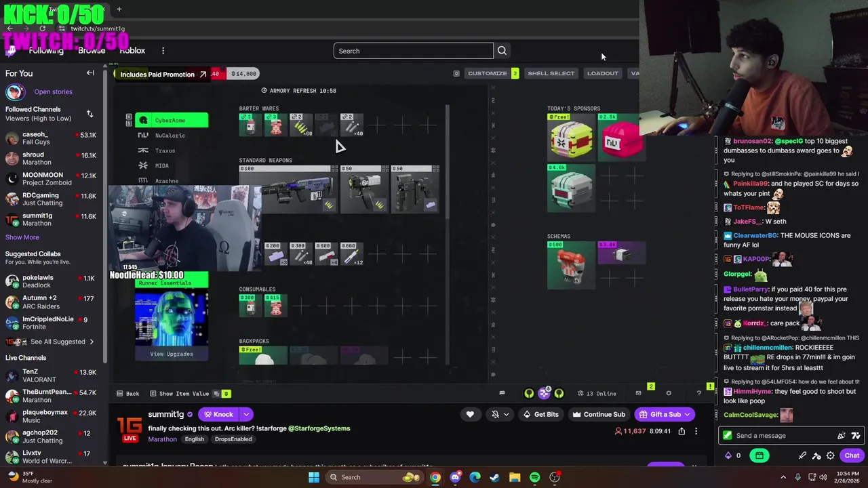Open the MOONMOON channel in sidebar
Image resolution: width=868 pixels, height=488 pixels.
52,179
